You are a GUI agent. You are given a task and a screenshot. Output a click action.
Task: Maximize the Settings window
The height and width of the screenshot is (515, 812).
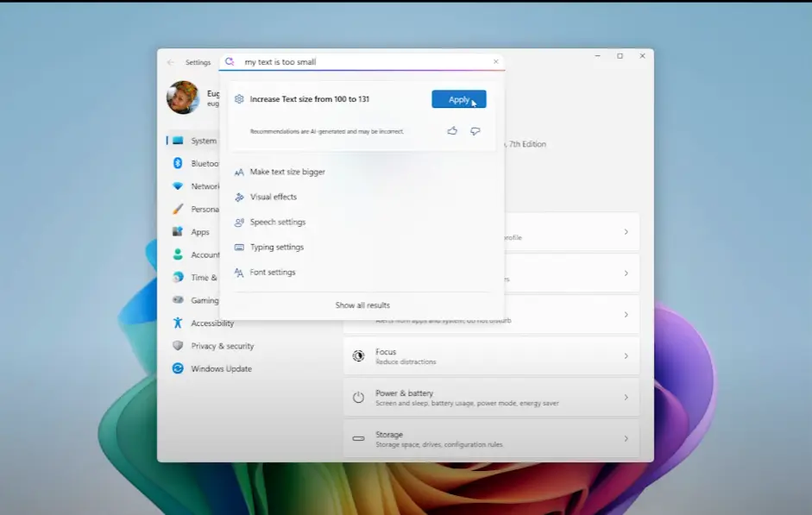[620, 56]
